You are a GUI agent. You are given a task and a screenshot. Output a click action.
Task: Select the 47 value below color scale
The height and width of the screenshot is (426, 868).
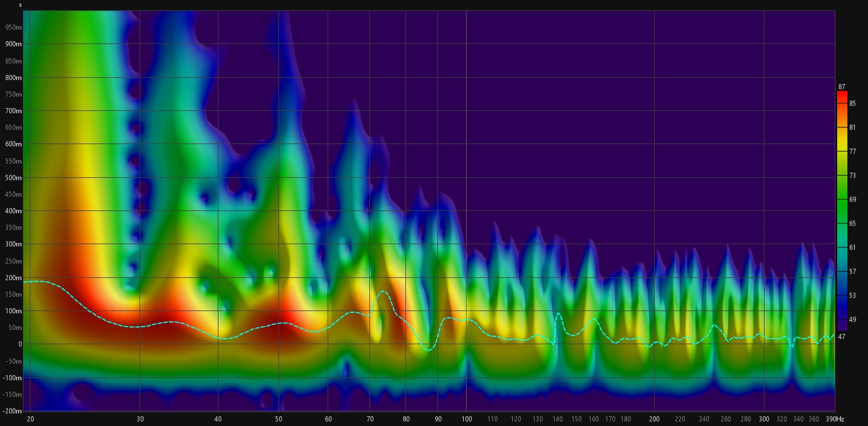[842, 337]
